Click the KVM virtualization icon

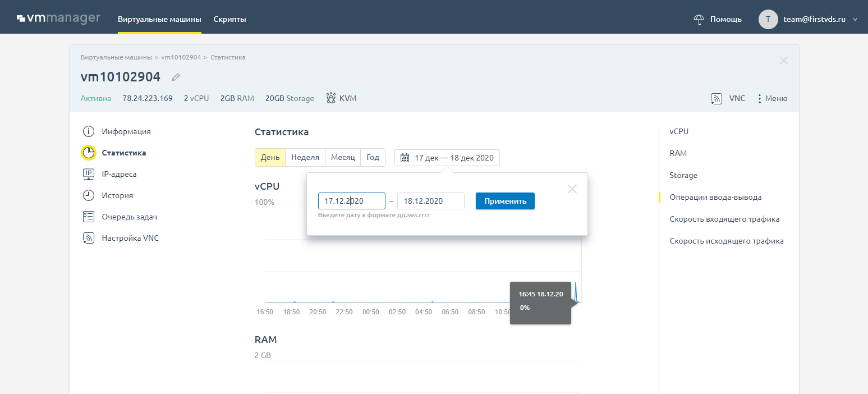[331, 98]
